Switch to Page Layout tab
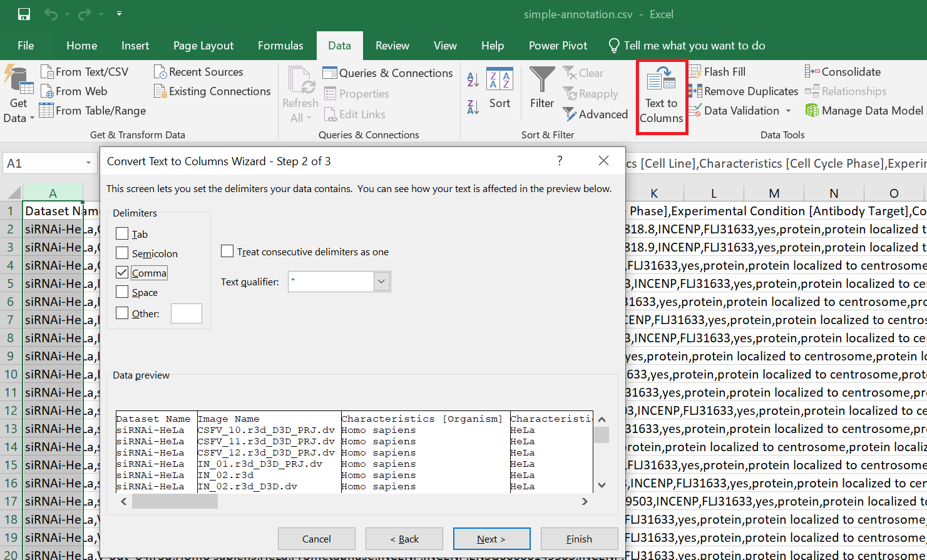The width and height of the screenshot is (927, 560). coord(203,46)
